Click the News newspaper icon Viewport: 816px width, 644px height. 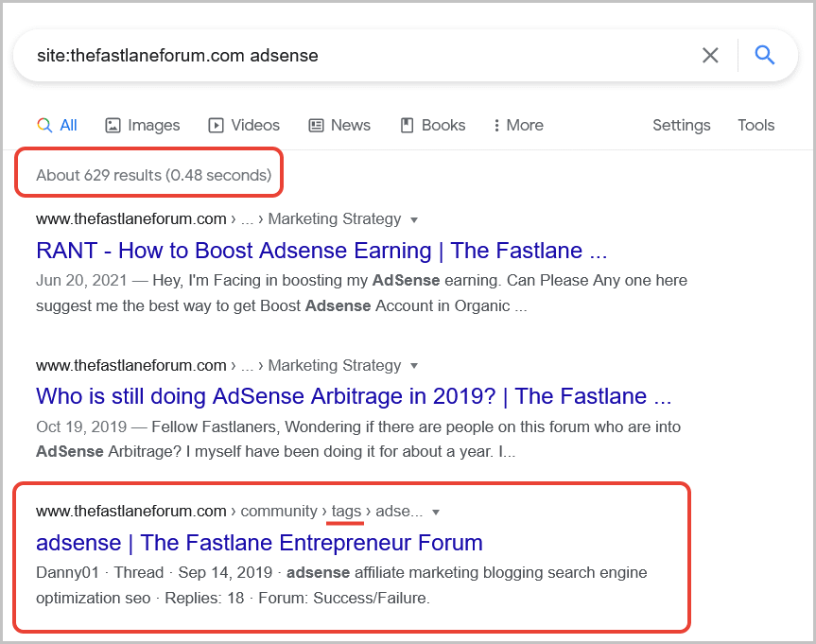316,126
